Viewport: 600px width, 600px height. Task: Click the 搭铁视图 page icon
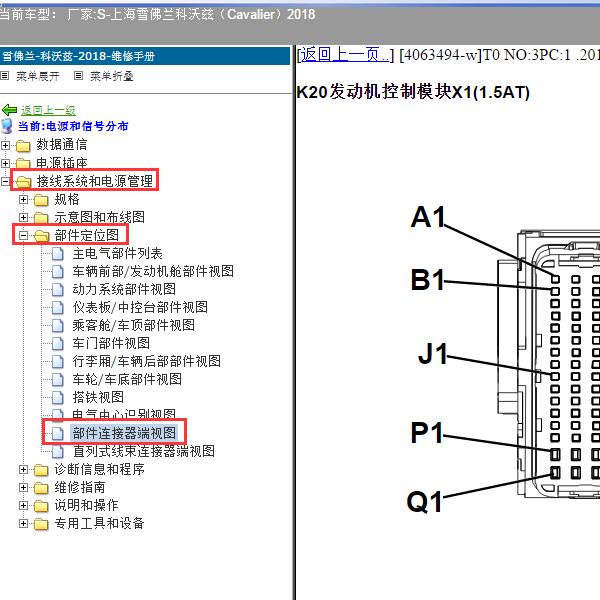pyautogui.click(x=58, y=397)
